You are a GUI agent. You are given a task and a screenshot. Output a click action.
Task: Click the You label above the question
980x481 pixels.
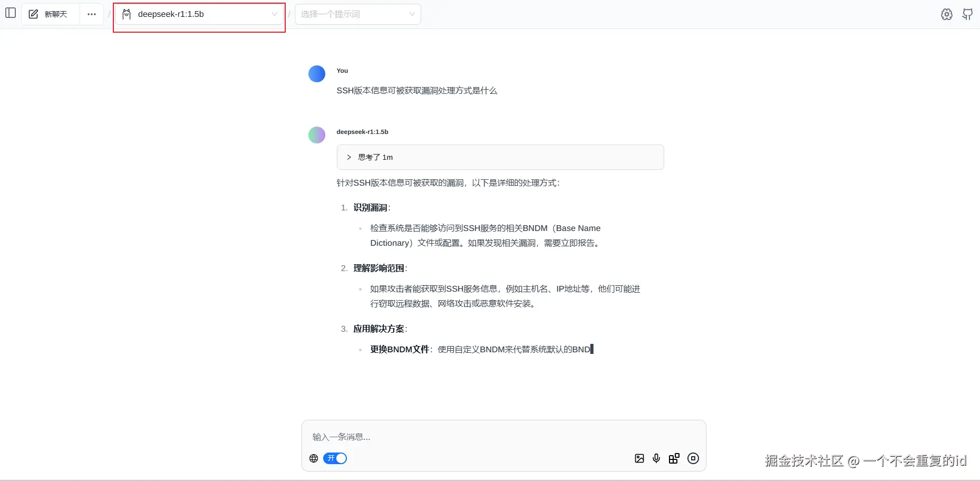tap(342, 71)
